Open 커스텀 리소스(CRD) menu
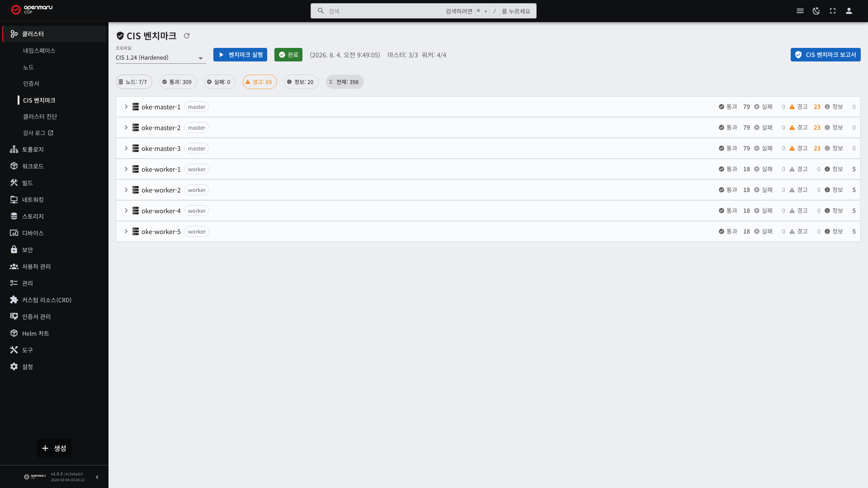 pyautogui.click(x=54, y=300)
